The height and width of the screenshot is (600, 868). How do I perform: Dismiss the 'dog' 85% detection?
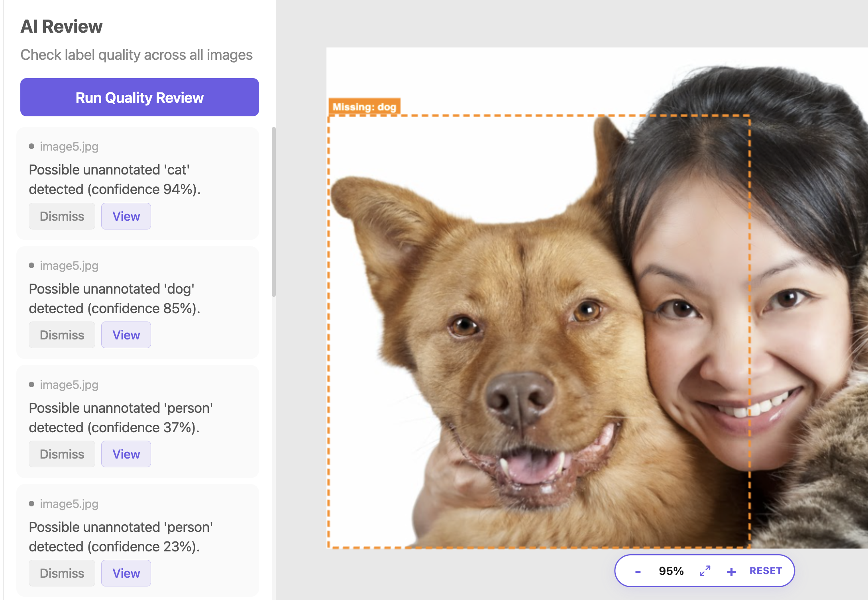(62, 335)
